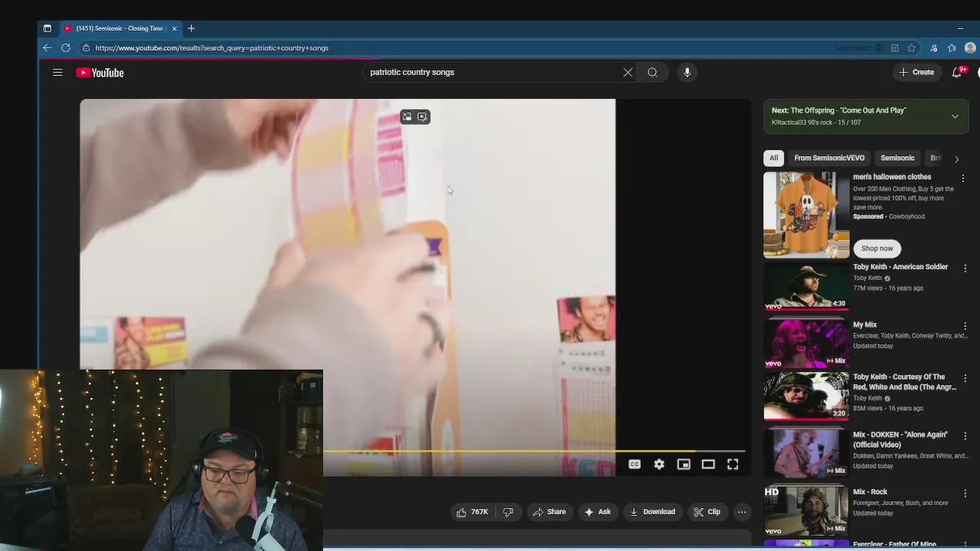Image resolution: width=980 pixels, height=551 pixels.
Task: Open options menu for American Soldier video
Action: pyautogui.click(x=965, y=269)
